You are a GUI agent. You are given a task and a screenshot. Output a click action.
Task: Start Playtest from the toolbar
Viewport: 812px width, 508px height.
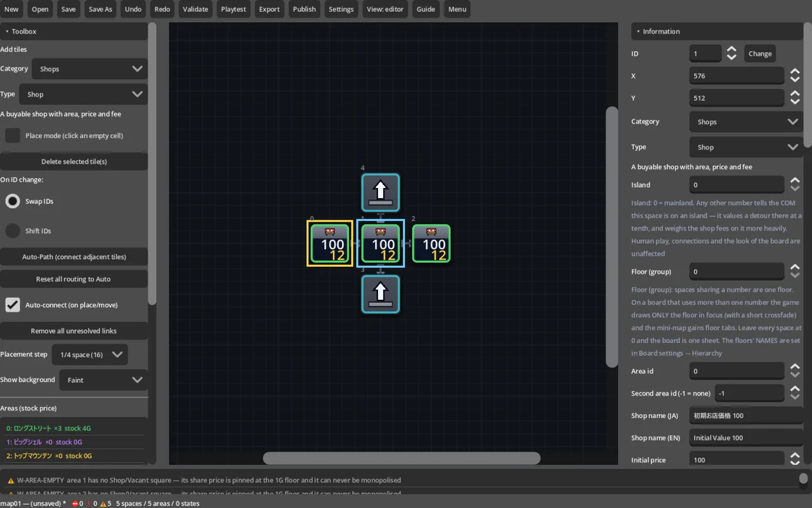pyautogui.click(x=233, y=9)
